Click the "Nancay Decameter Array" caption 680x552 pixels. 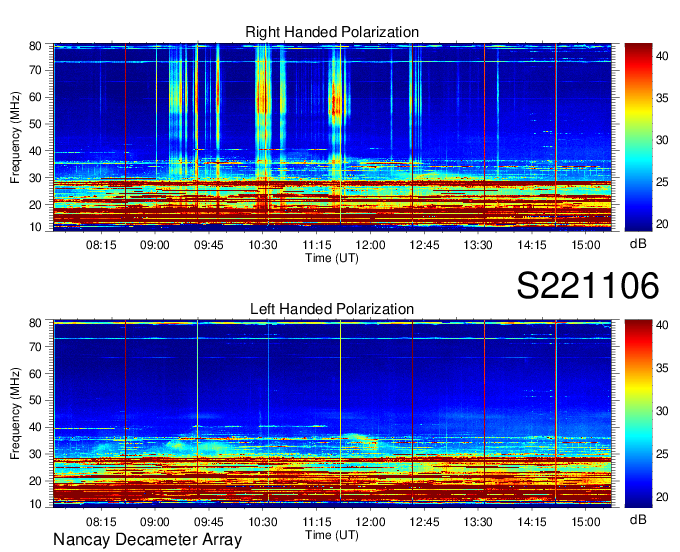pyautogui.click(x=147, y=540)
